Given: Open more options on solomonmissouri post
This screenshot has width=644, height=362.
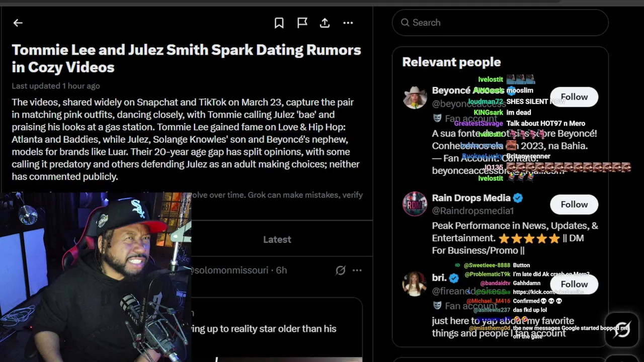Looking at the screenshot, I should tap(357, 270).
